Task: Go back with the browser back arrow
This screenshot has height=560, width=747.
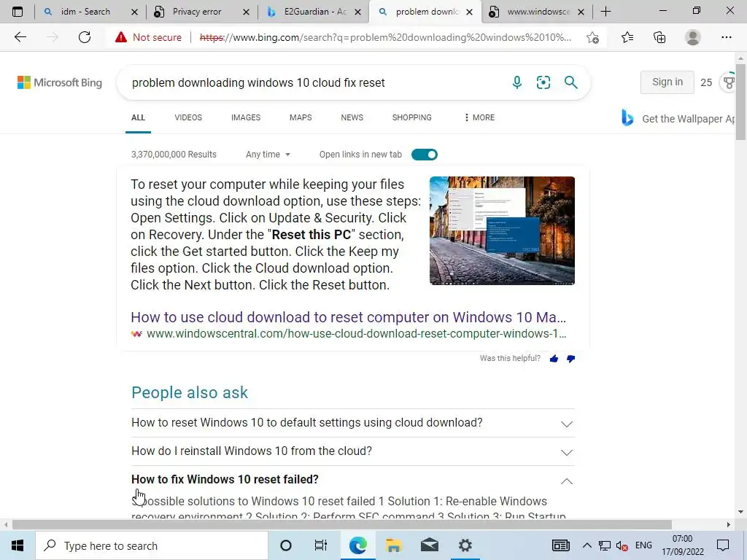Action: click(x=20, y=37)
